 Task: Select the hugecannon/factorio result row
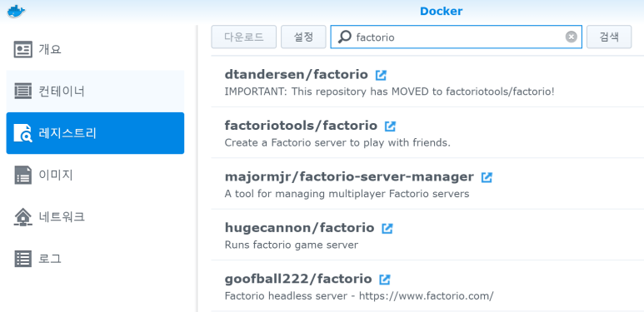pos(427,235)
